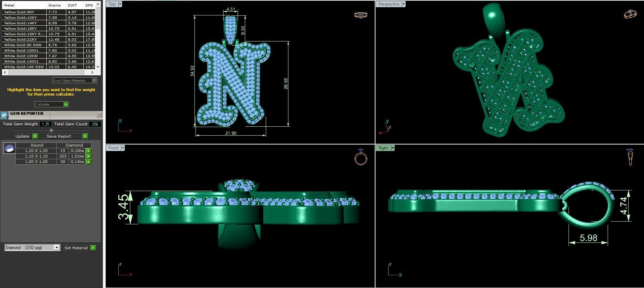The height and width of the screenshot is (288, 644).
Task: Click the Grams column header
Action: coord(56,5)
